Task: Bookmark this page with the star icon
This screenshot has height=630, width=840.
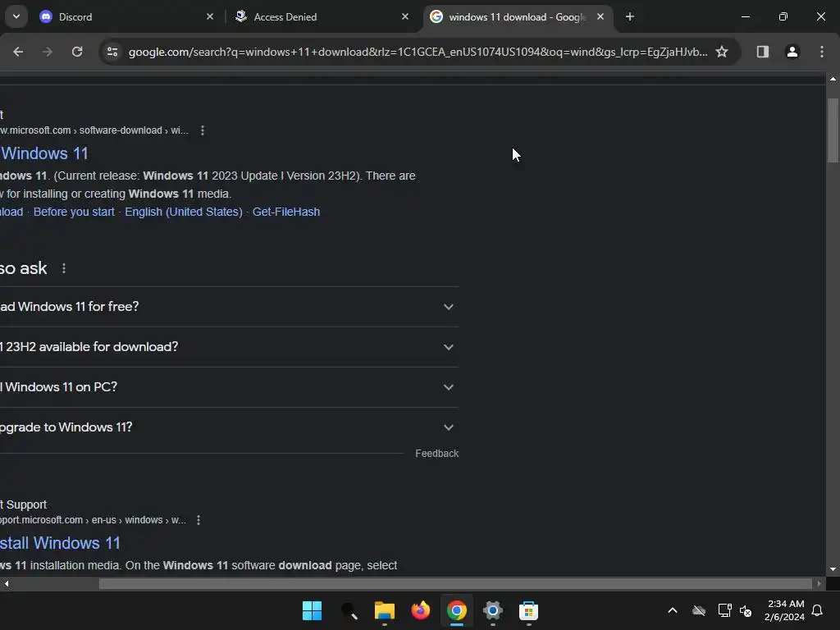Action: pyautogui.click(x=722, y=52)
